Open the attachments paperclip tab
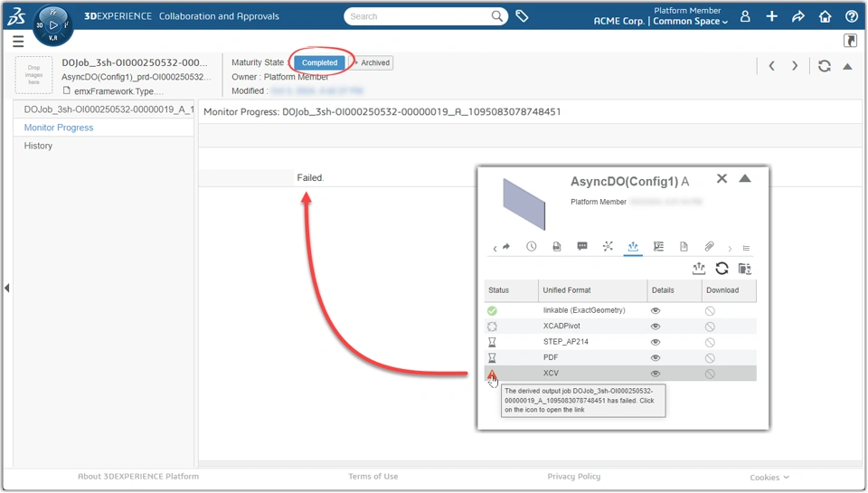The width and height of the screenshot is (868, 493). [709, 246]
